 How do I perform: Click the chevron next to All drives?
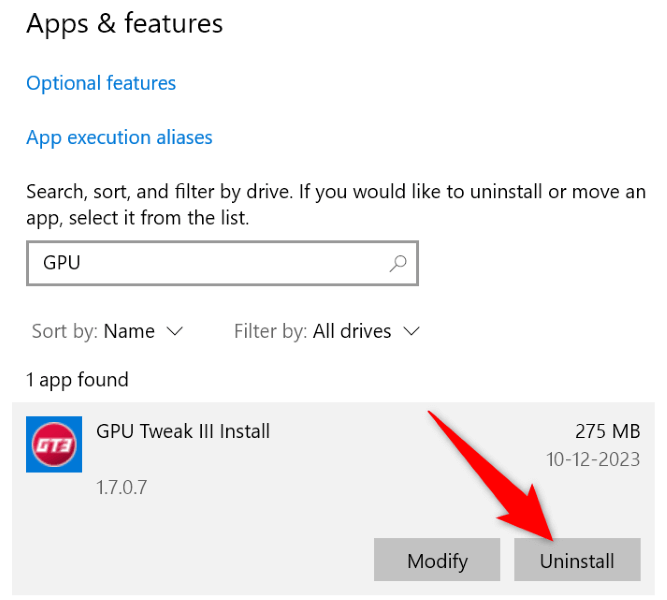(411, 330)
